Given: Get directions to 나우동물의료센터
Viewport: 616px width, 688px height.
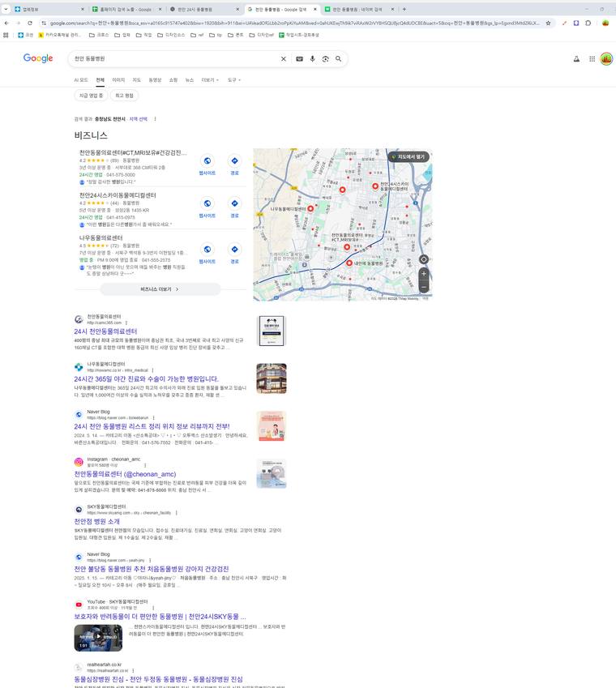Looking at the screenshot, I should 235,254.
